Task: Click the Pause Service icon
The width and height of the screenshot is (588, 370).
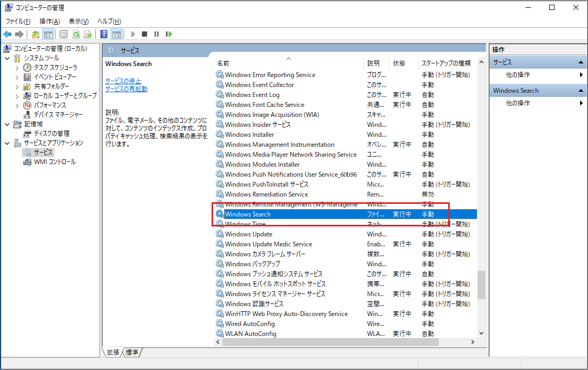Action: 157,34
